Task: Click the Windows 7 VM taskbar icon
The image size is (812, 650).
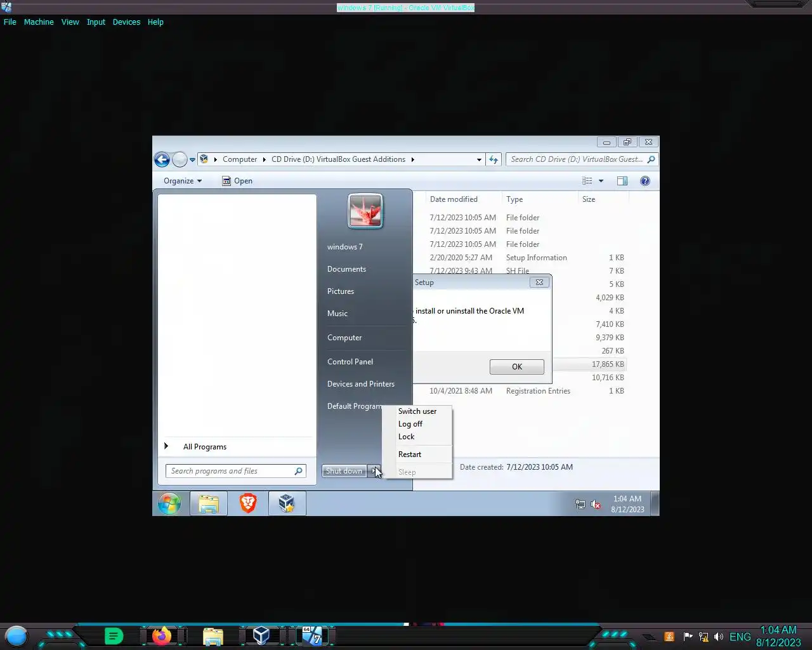Action: pyautogui.click(x=311, y=636)
